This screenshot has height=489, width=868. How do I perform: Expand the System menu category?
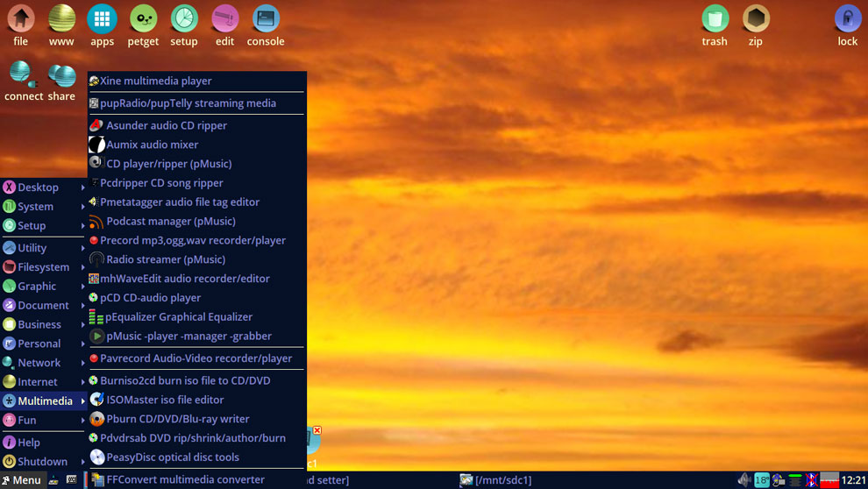point(44,206)
